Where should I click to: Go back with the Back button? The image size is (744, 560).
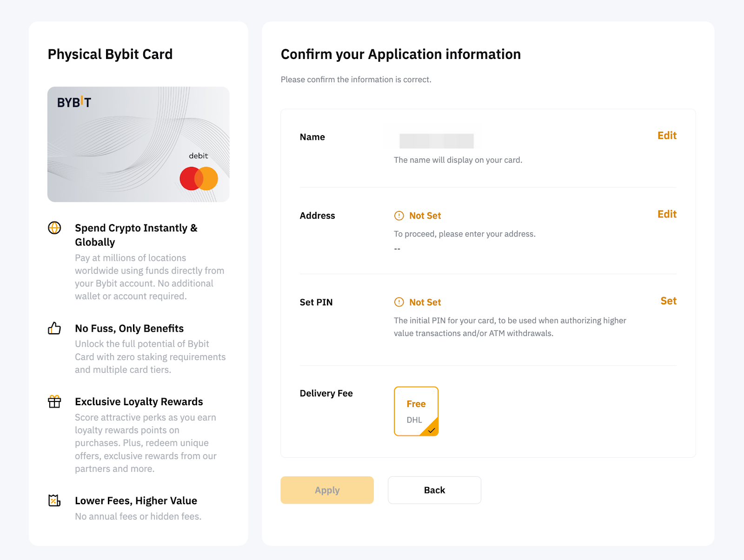click(x=434, y=490)
